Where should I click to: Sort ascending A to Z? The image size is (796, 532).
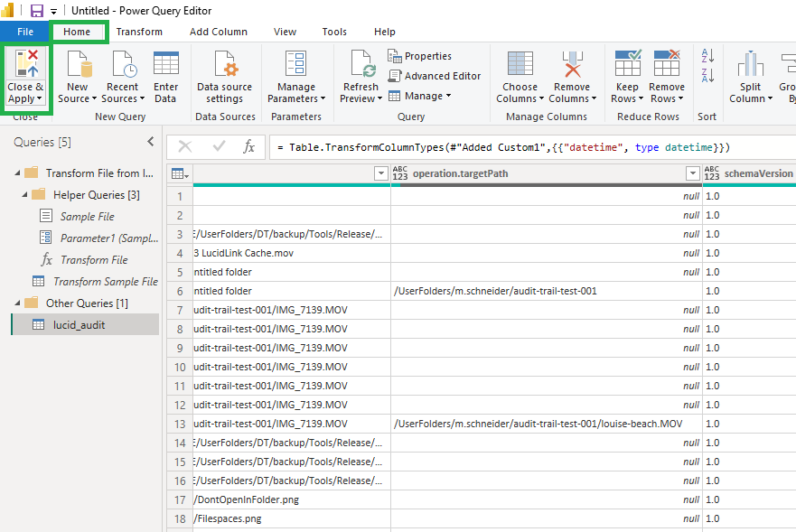[x=707, y=56]
